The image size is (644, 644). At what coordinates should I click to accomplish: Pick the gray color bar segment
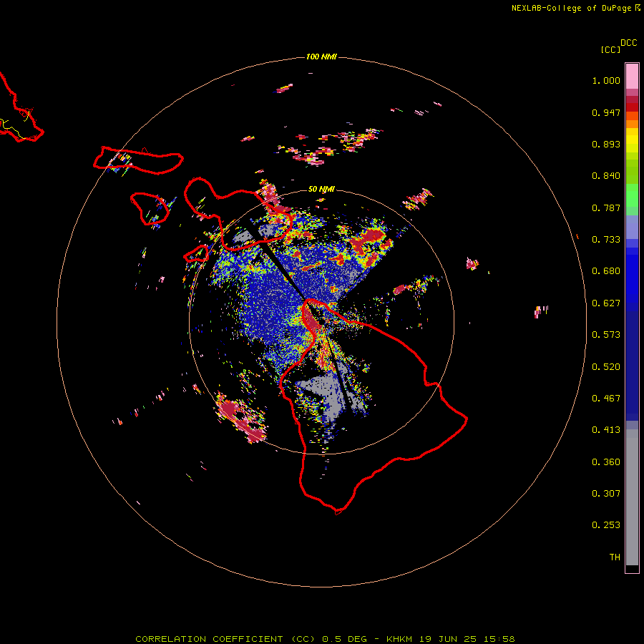[x=632, y=497]
